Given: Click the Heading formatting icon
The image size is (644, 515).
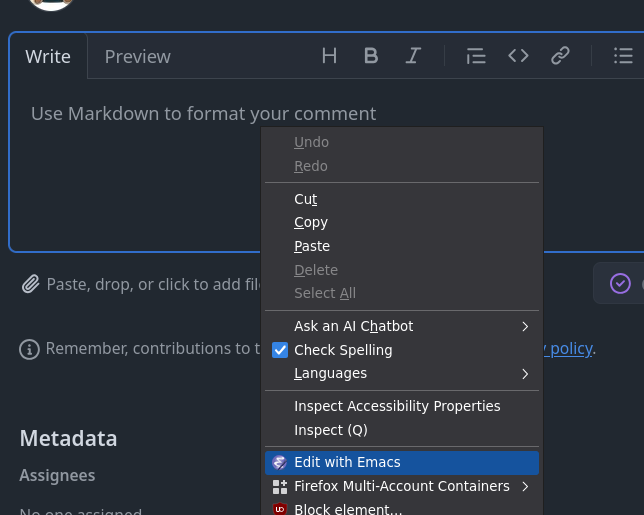Looking at the screenshot, I should 329,56.
